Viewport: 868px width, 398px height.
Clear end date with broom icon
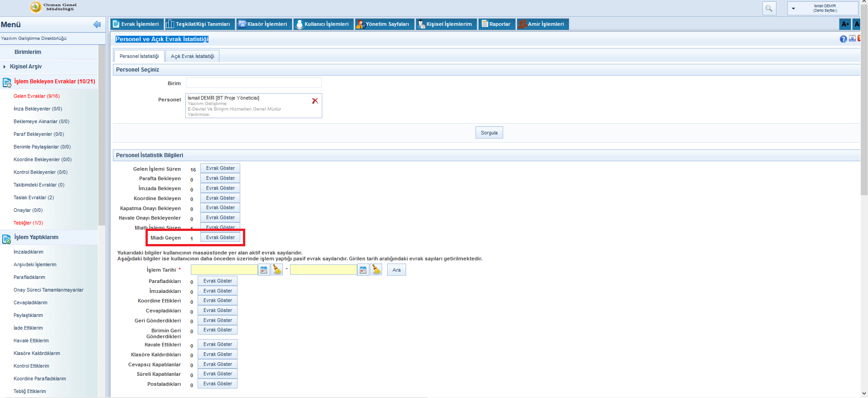pos(376,270)
